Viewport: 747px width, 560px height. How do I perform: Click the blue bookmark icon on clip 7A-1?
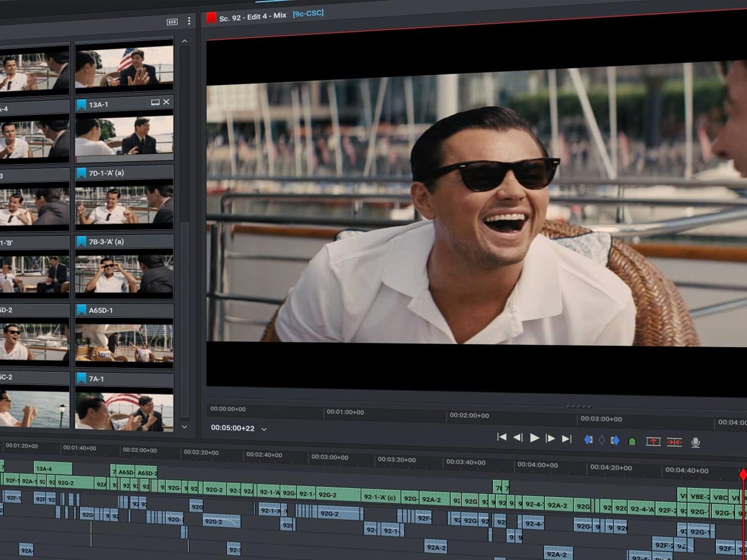pos(82,379)
